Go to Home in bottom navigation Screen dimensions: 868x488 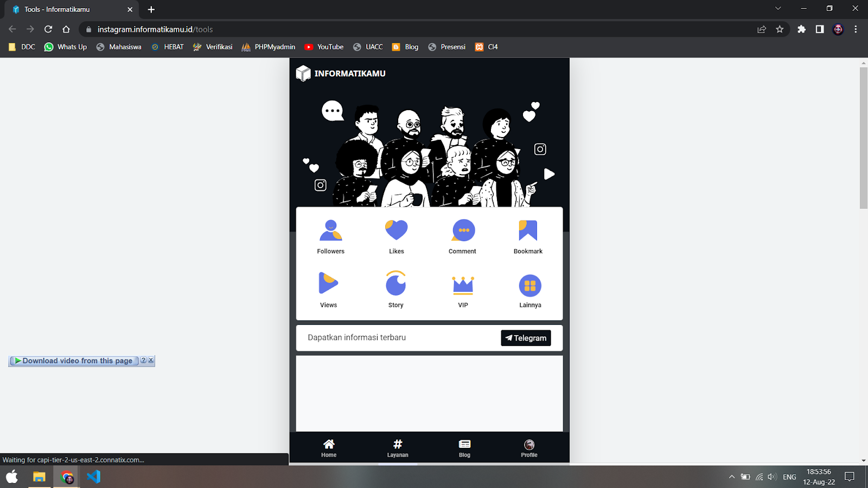329,448
